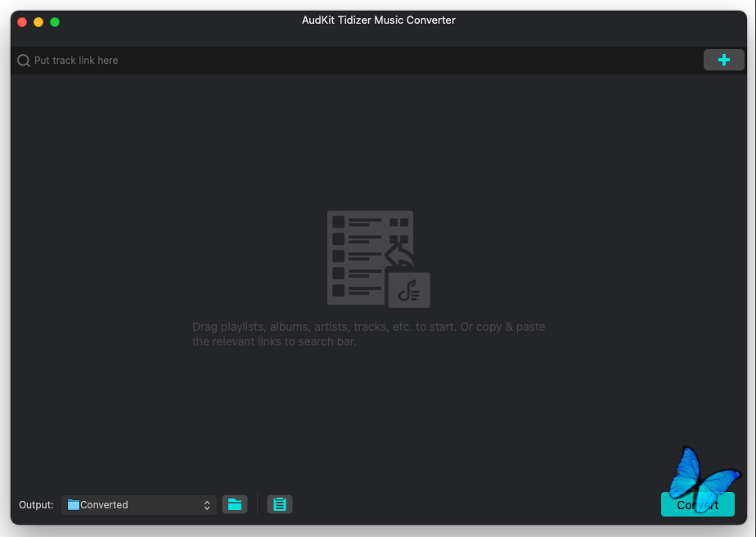The image size is (756, 537).
Task: Minimize the window with the yellow button
Action: (38, 22)
